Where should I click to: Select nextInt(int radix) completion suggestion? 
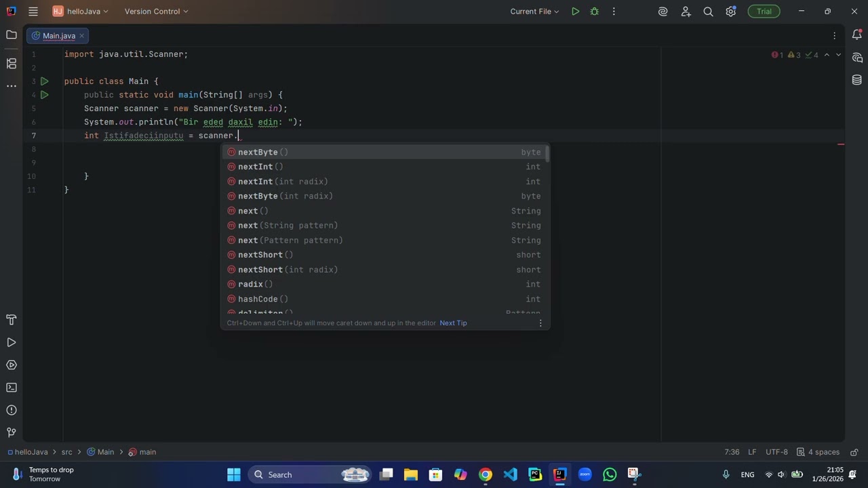(384, 182)
